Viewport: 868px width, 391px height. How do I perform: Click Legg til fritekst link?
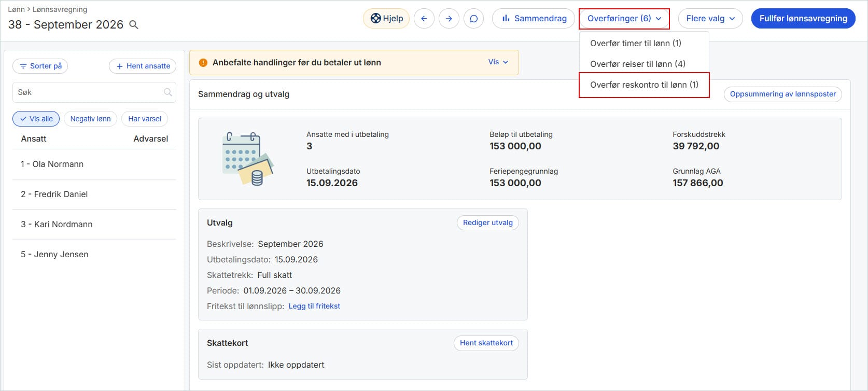click(x=314, y=306)
